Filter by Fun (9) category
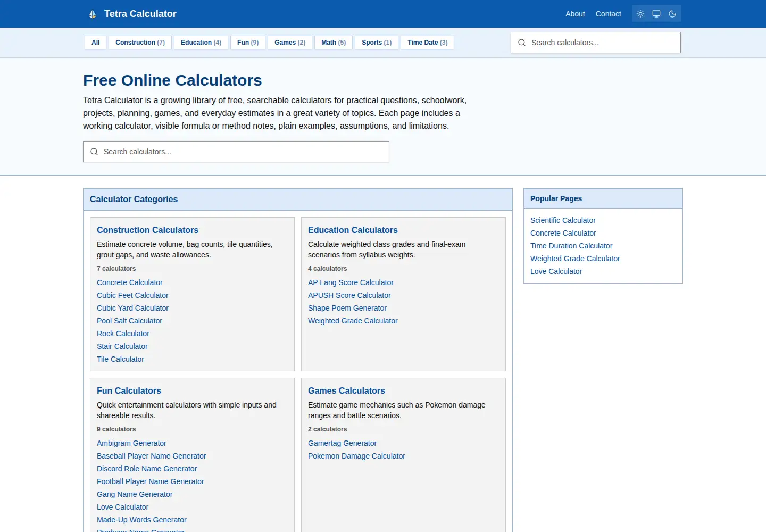 [248, 43]
